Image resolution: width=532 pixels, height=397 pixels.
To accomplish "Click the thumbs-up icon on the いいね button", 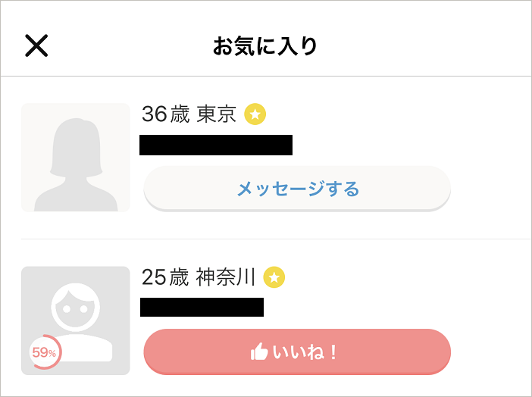I will (259, 352).
